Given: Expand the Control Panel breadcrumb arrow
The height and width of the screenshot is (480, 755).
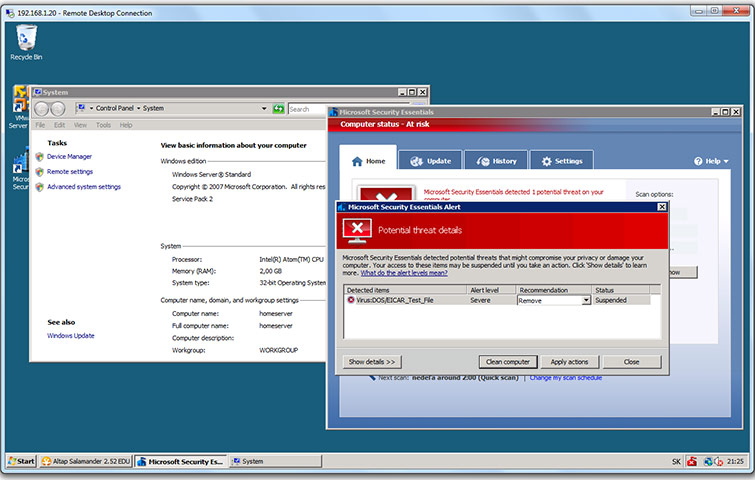Looking at the screenshot, I should pos(91,108).
